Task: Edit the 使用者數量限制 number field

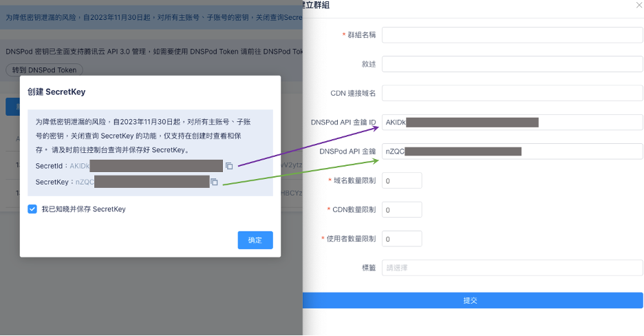Action: coord(402,239)
